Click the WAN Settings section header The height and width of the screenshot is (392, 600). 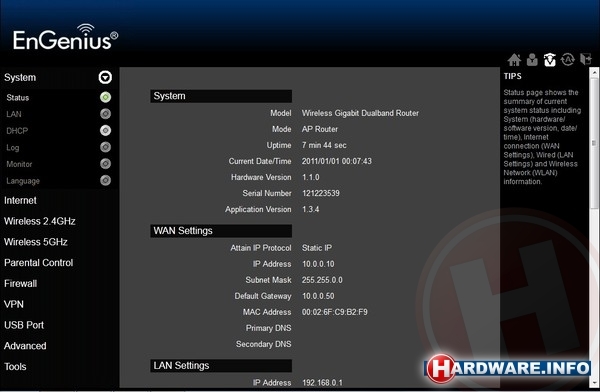[x=221, y=231]
